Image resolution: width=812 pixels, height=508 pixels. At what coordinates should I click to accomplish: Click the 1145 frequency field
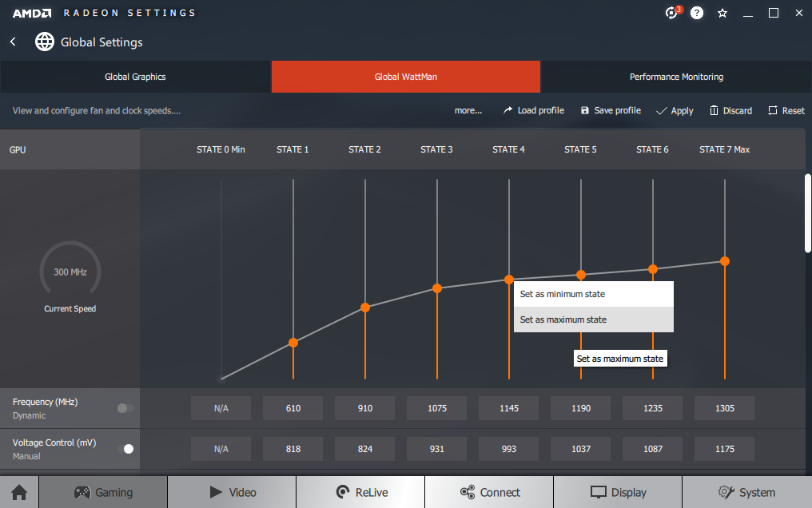[x=509, y=408]
